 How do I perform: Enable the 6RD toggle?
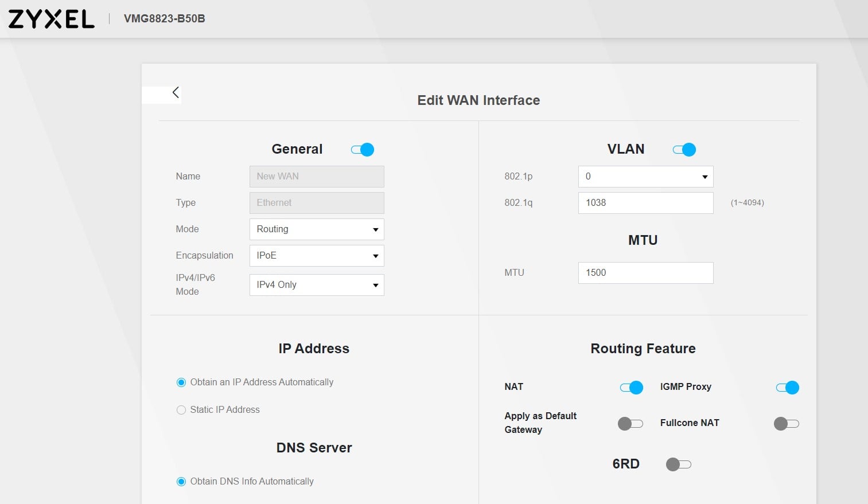click(x=678, y=464)
